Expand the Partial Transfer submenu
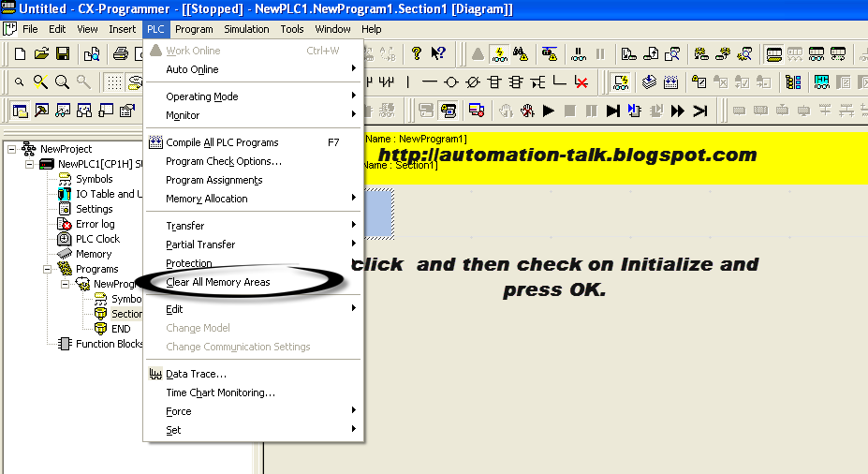Image resolution: width=868 pixels, height=474 pixels. point(254,244)
